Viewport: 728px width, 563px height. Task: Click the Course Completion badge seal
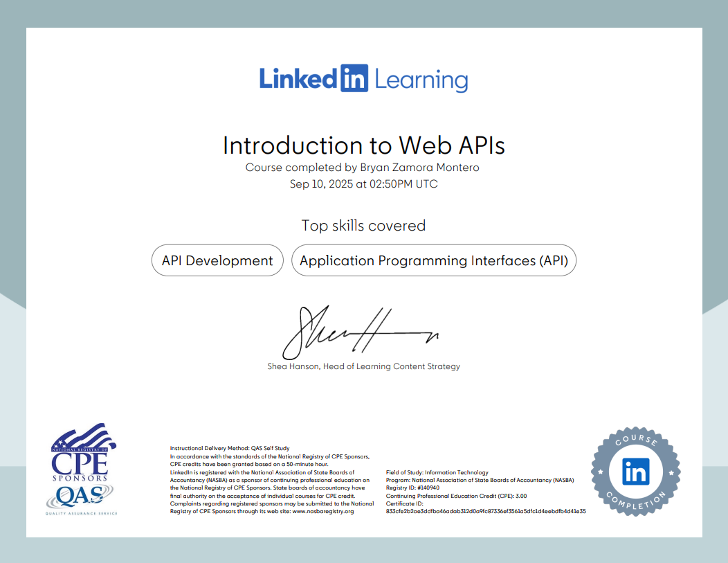635,472
